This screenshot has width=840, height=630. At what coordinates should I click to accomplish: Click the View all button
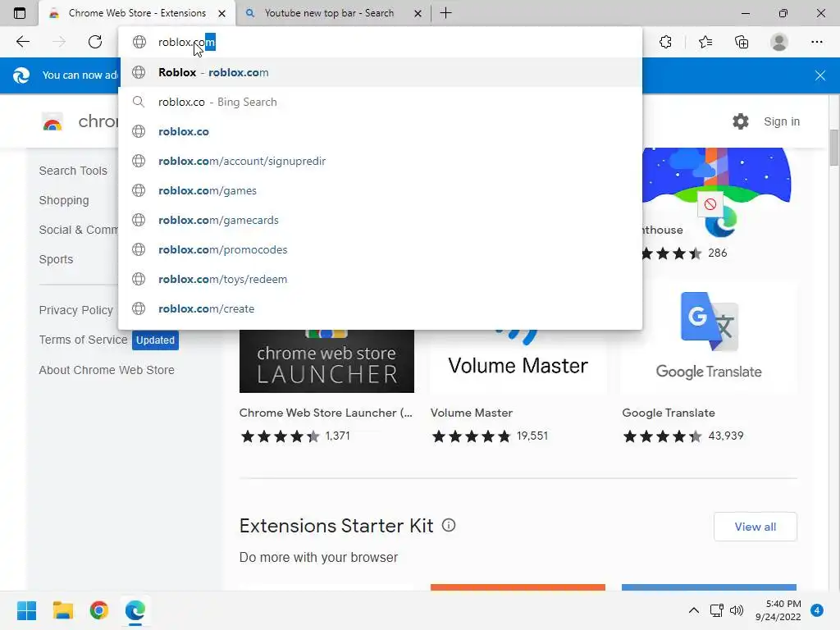755,527
